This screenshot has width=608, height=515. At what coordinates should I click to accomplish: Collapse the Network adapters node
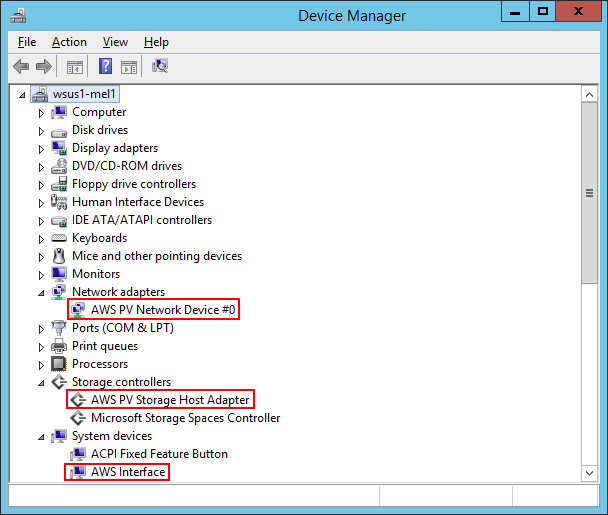click(41, 293)
